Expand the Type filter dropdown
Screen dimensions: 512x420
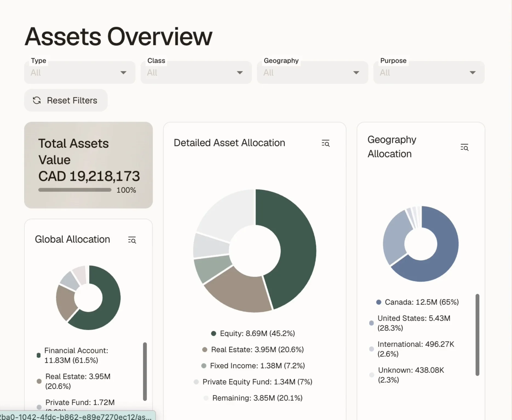pyautogui.click(x=80, y=72)
